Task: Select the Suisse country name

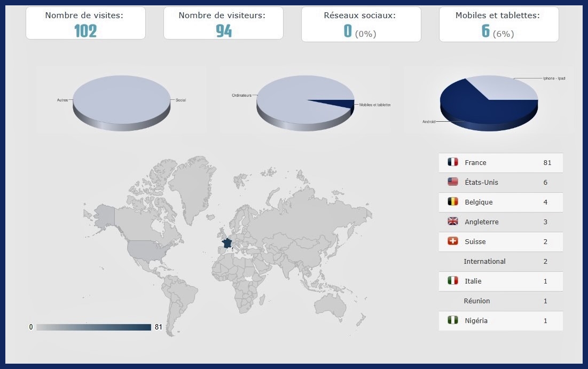Action: tap(475, 241)
